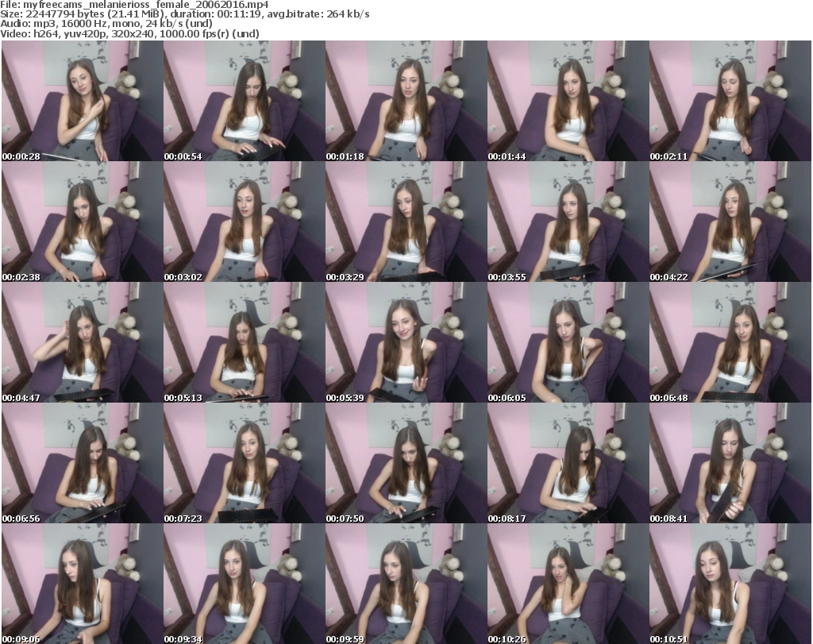The width and height of the screenshot is (813, 644).
Task: Select the thumbnail frame stamped 00:04:47
Action: pyautogui.click(x=83, y=342)
